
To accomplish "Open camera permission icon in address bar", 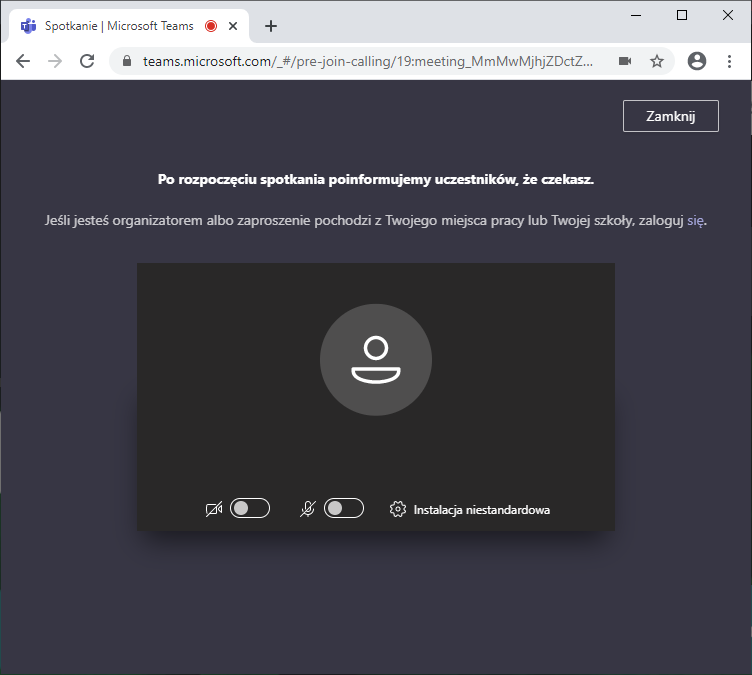I will pyautogui.click(x=625, y=61).
